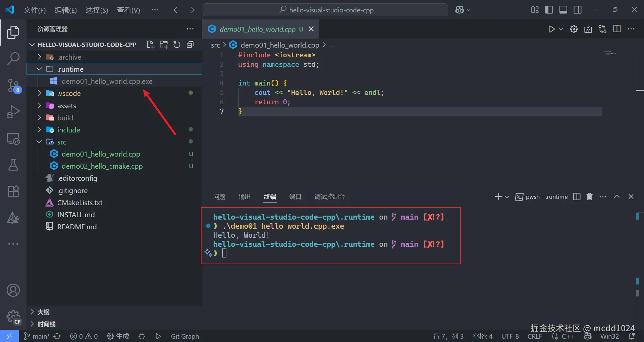The width and height of the screenshot is (644, 342).
Task: Open the CMake view in activity bar
Action: point(13,218)
